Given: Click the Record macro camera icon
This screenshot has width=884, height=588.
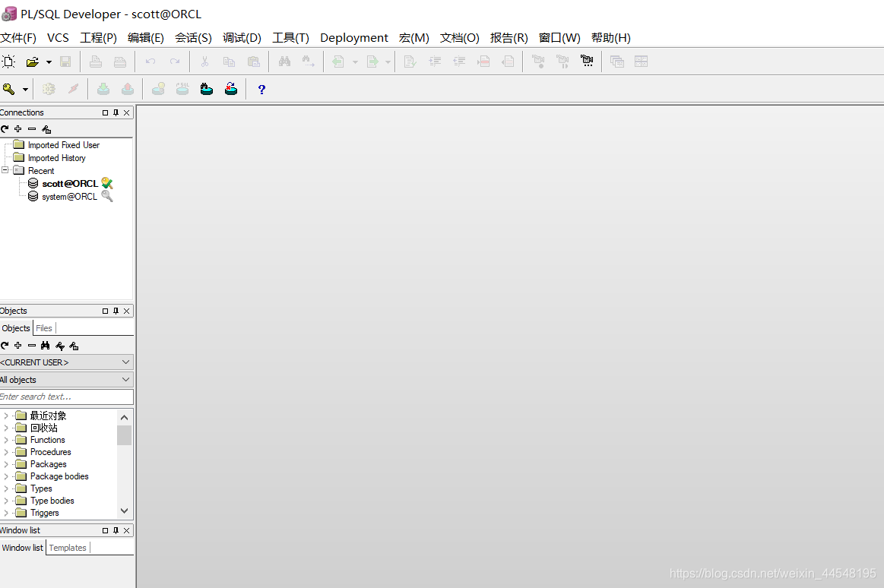Looking at the screenshot, I should [x=538, y=62].
